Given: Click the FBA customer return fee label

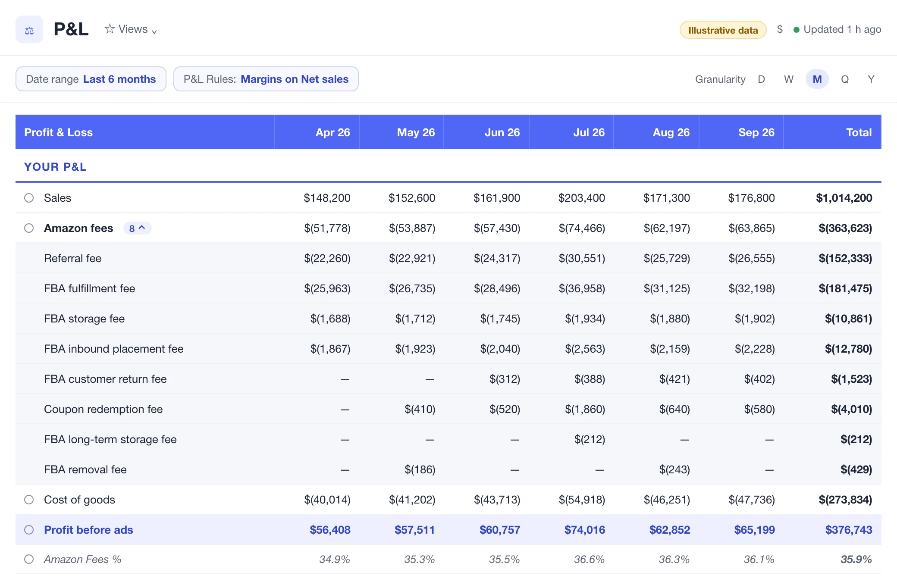Looking at the screenshot, I should coord(105,379).
